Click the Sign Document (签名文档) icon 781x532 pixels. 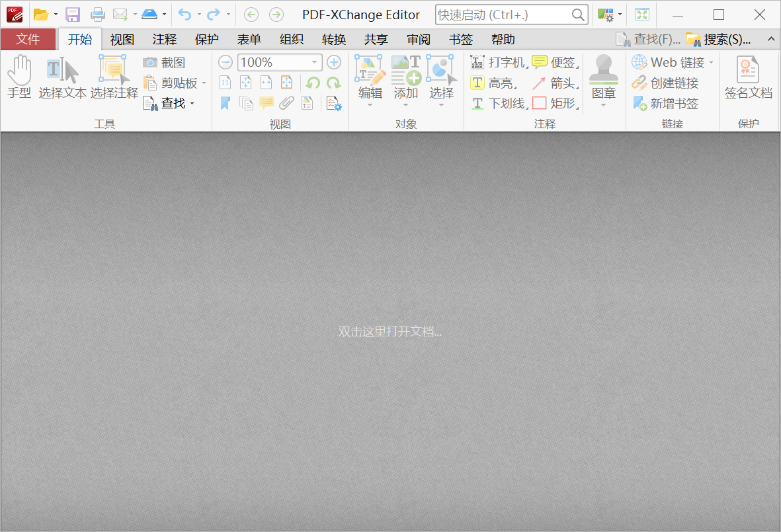tap(748, 77)
